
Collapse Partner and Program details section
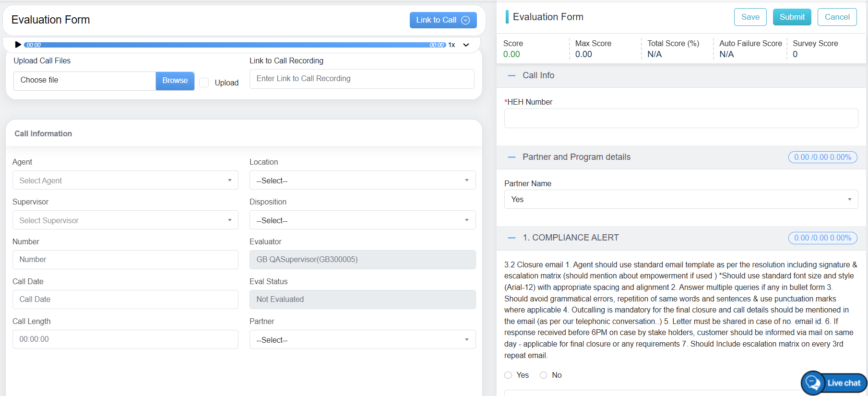(x=511, y=157)
